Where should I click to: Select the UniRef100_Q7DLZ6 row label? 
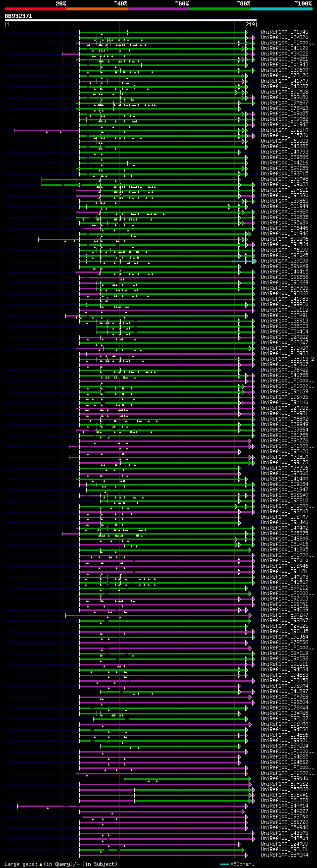[284, 76]
